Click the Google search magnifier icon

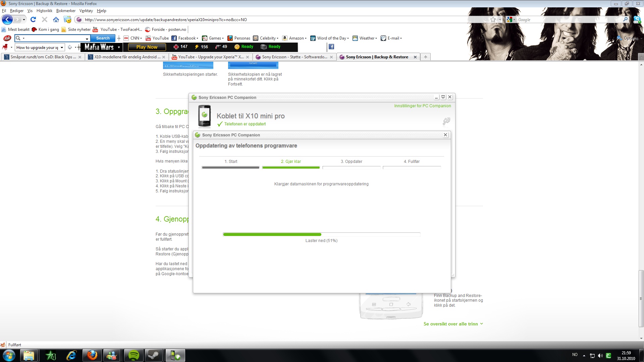point(625,19)
